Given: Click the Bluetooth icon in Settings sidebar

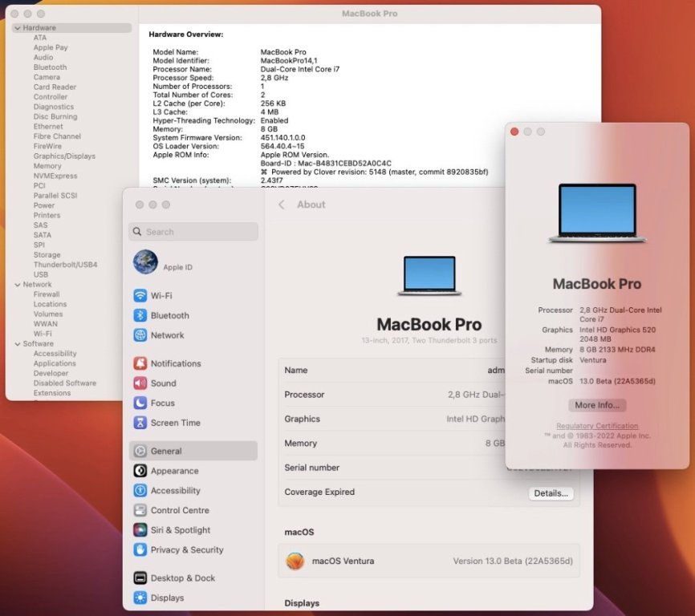Looking at the screenshot, I should [x=140, y=315].
